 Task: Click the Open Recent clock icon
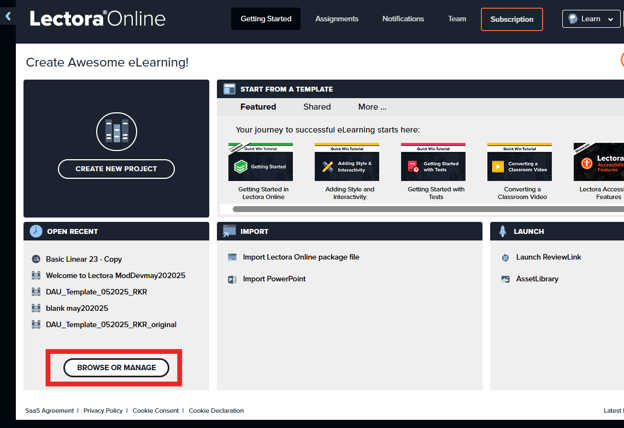point(36,231)
